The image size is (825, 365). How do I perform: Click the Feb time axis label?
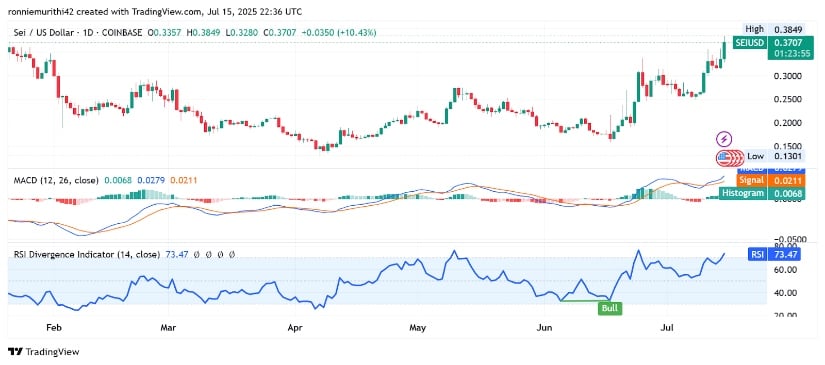[54, 328]
